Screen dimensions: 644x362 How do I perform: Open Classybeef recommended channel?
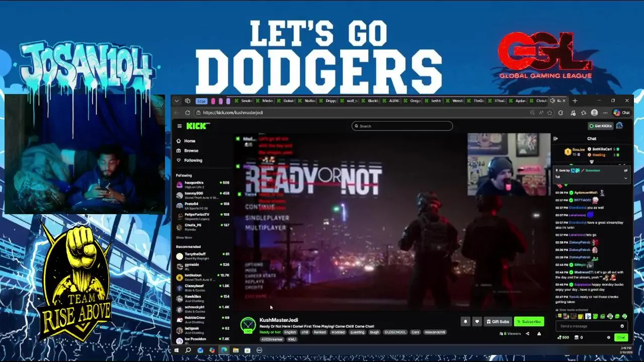202,288
